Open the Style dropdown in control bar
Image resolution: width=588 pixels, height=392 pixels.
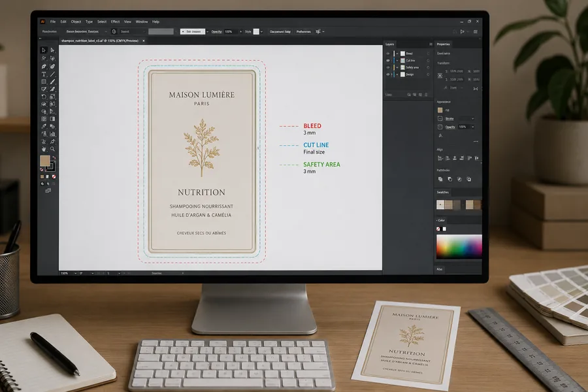click(261, 32)
